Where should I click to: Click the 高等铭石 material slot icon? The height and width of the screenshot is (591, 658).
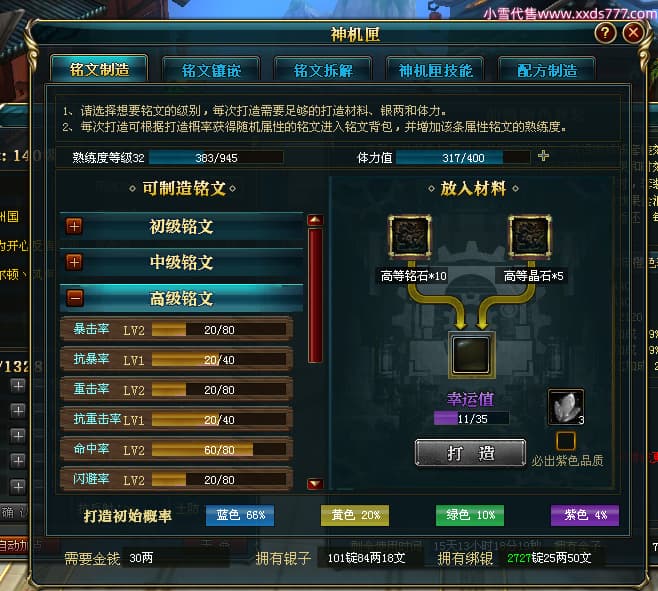(x=410, y=235)
